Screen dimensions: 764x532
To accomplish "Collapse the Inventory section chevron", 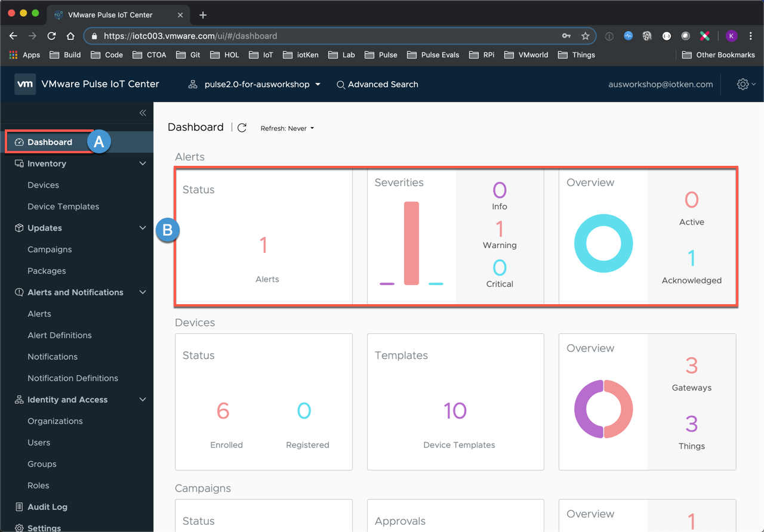I will click(143, 163).
